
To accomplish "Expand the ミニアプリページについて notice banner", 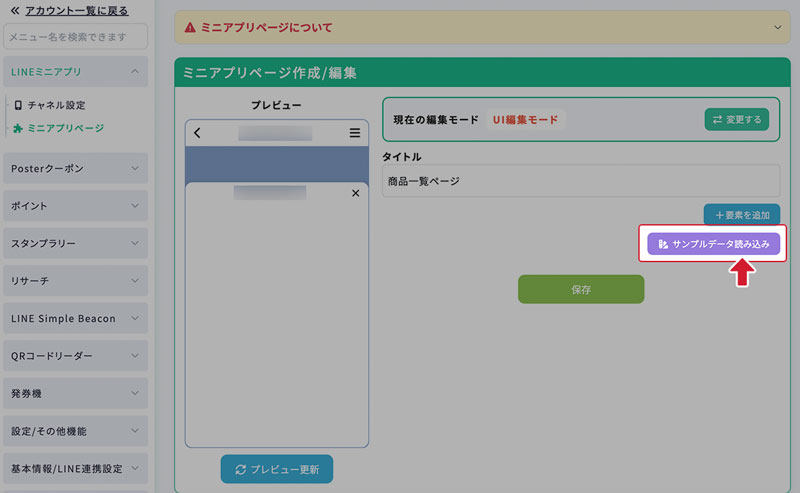I will pyautogui.click(x=779, y=27).
